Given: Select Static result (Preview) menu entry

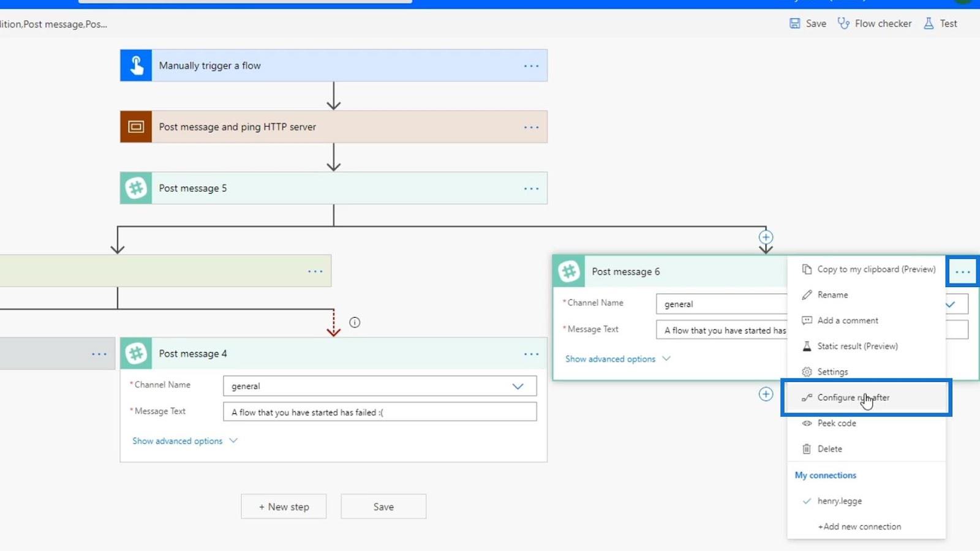Looking at the screenshot, I should point(867,346).
